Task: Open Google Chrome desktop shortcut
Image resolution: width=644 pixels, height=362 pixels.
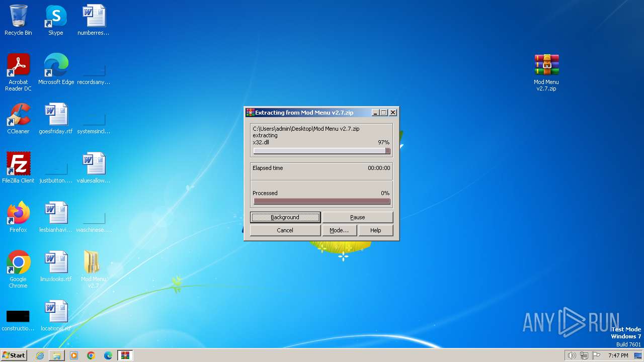Action: 18,269
